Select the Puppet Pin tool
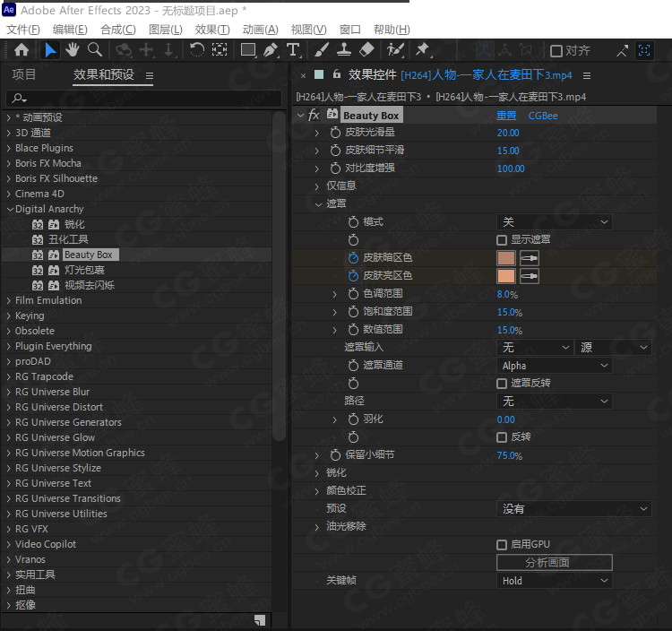This screenshot has height=631, width=672. 423,50
